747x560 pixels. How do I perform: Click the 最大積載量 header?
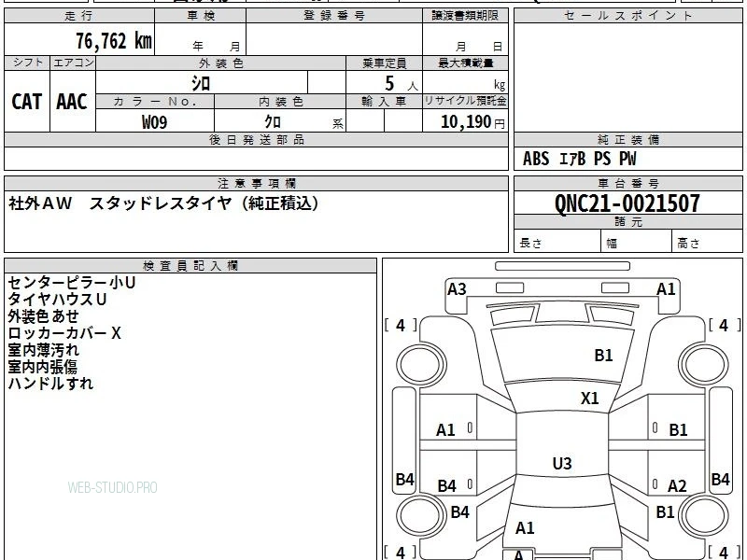[x=465, y=63]
